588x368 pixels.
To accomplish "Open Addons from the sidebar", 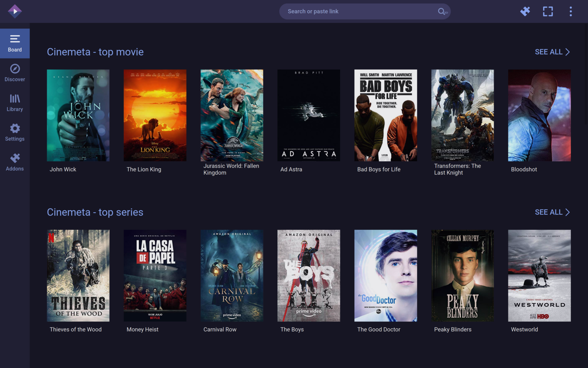I will tap(15, 162).
